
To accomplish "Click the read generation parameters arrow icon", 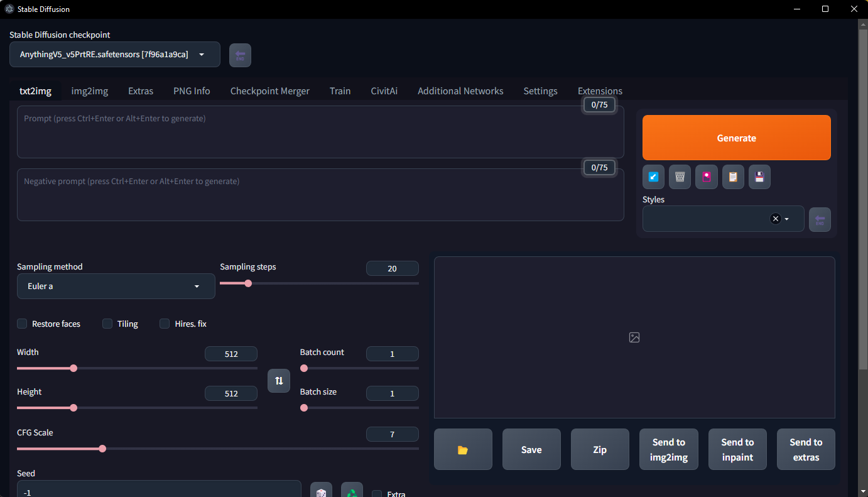I will 653,177.
